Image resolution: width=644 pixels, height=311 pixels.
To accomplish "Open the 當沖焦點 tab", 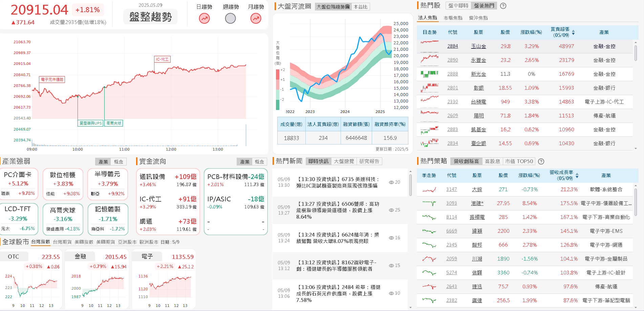I will [478, 18].
